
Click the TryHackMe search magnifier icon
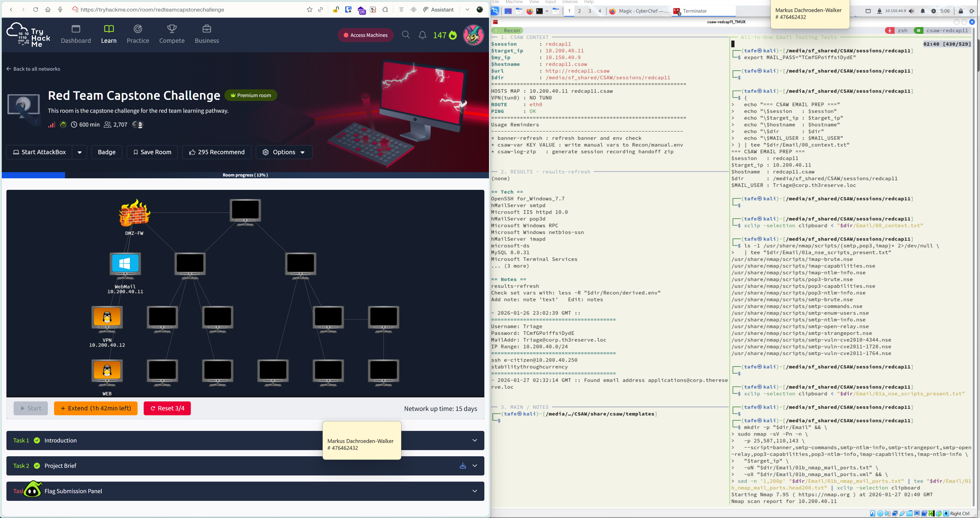[x=405, y=35]
